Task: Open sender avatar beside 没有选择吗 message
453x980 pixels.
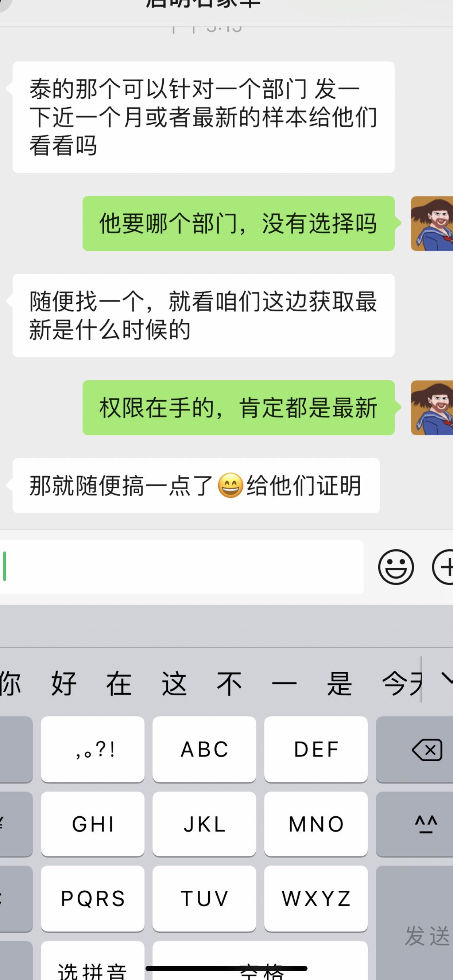Action: [x=432, y=223]
